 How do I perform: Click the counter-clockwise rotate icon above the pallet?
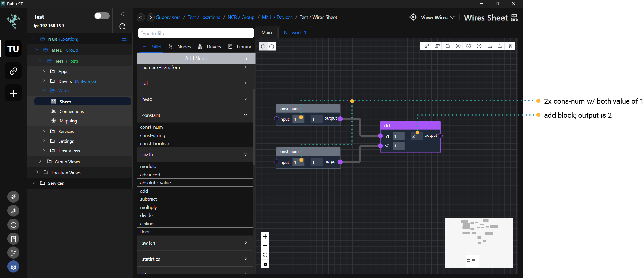pos(263,46)
